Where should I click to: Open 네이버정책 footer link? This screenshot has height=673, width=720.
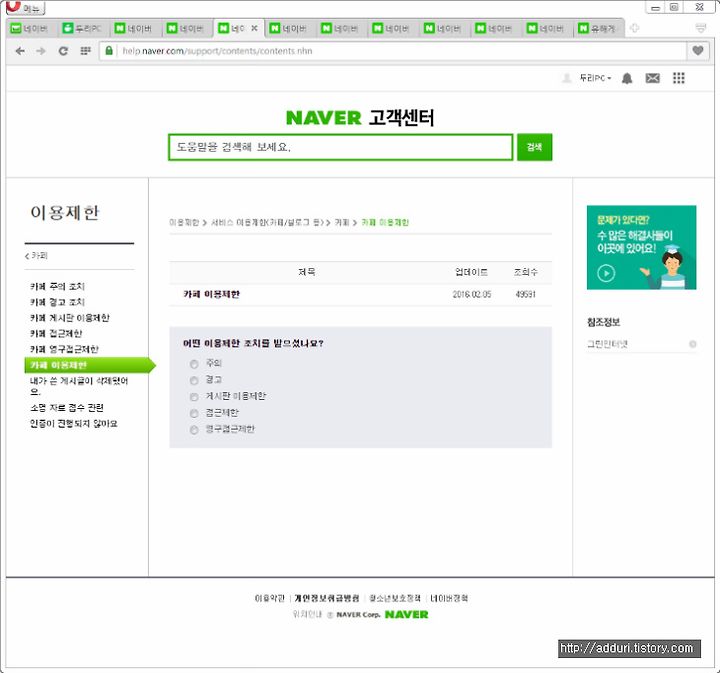point(449,598)
